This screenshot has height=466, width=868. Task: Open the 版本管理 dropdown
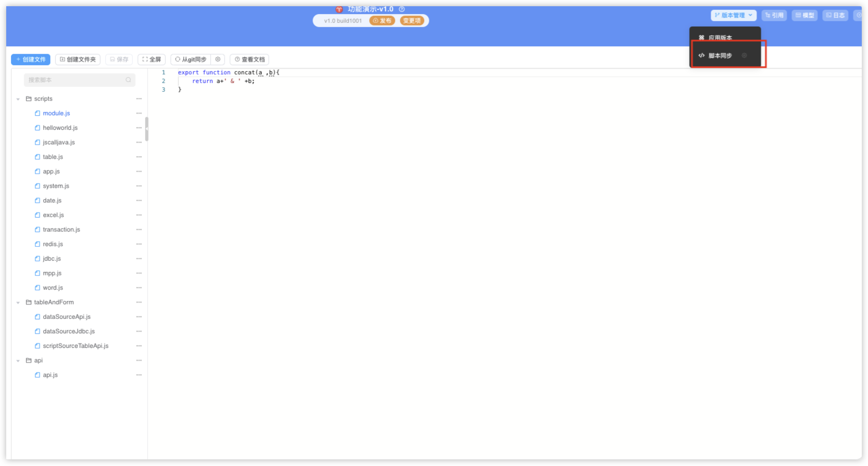coord(734,15)
